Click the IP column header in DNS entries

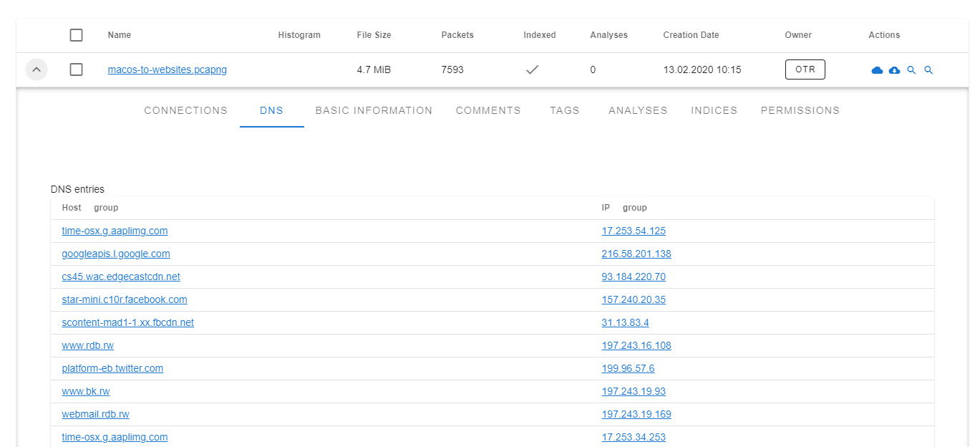coord(606,208)
